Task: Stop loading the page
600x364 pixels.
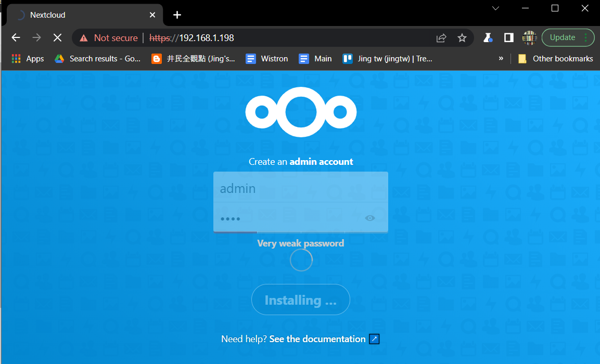Action: [x=57, y=37]
